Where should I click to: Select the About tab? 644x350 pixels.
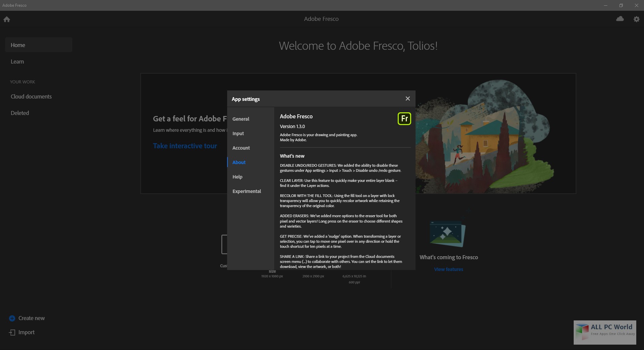(x=251, y=162)
